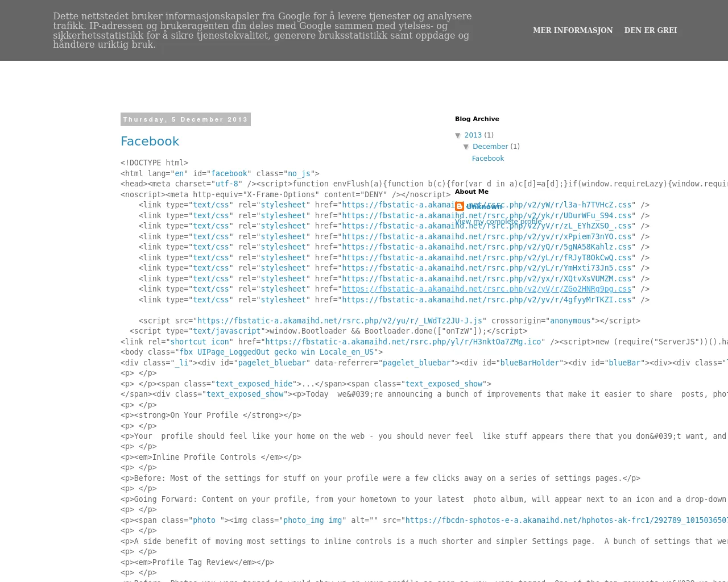Image resolution: width=728 pixels, height=582 pixels.
Task: Open the Facebook post title
Action: coord(150,142)
